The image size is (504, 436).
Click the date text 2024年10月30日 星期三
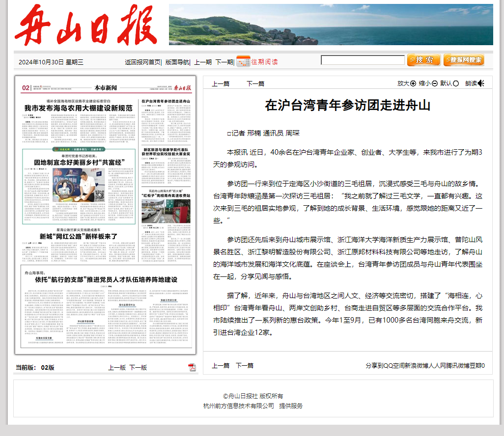coord(51,62)
